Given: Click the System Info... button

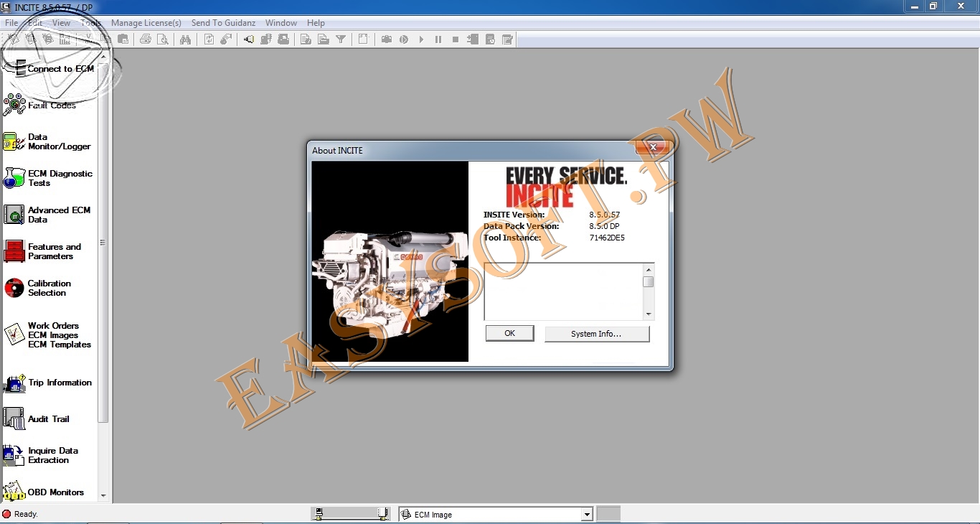Looking at the screenshot, I should point(597,334).
